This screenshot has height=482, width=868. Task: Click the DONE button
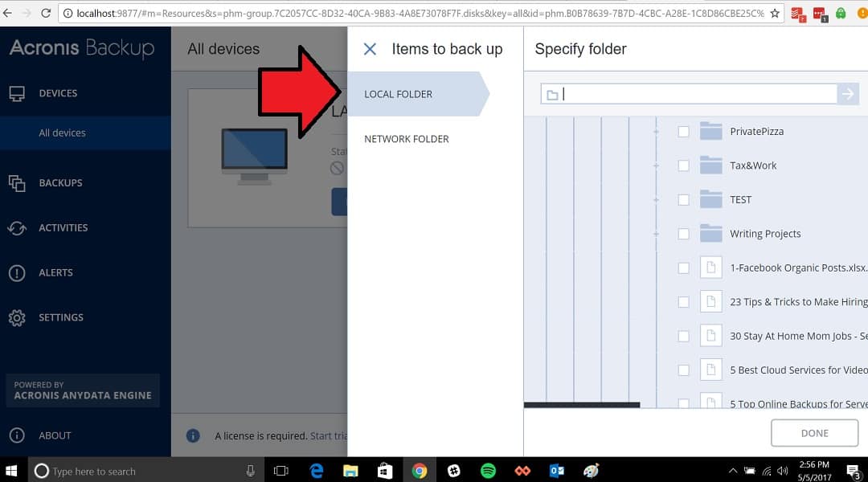[x=814, y=433]
